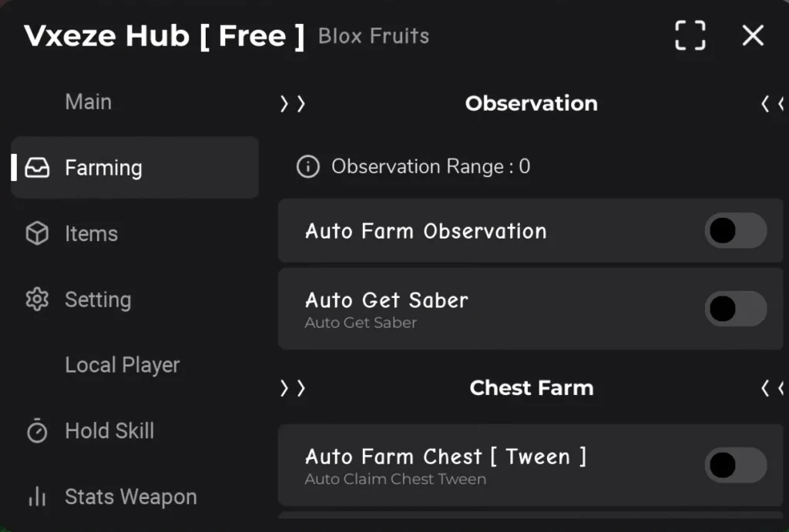Click the left chevrons beside Observation header
The height and width of the screenshot is (532, 789).
[772, 104]
